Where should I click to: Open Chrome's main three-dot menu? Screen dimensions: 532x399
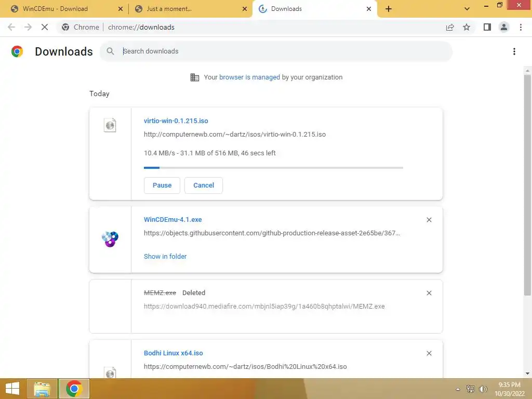click(x=521, y=27)
